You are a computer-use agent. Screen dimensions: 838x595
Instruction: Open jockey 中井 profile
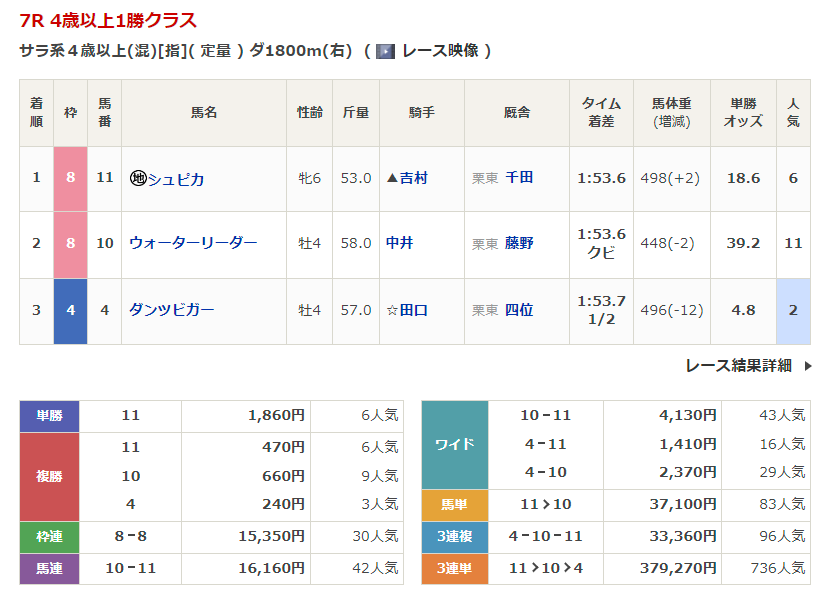(x=399, y=243)
